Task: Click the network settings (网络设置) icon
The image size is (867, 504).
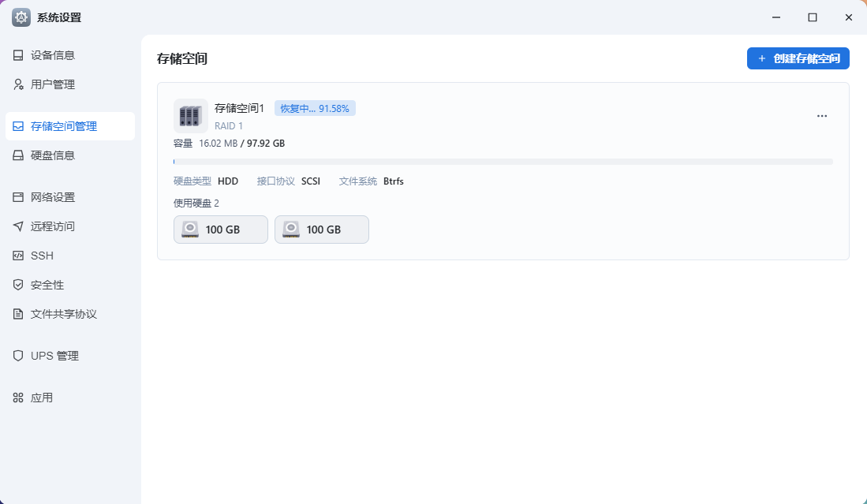Action: click(18, 197)
